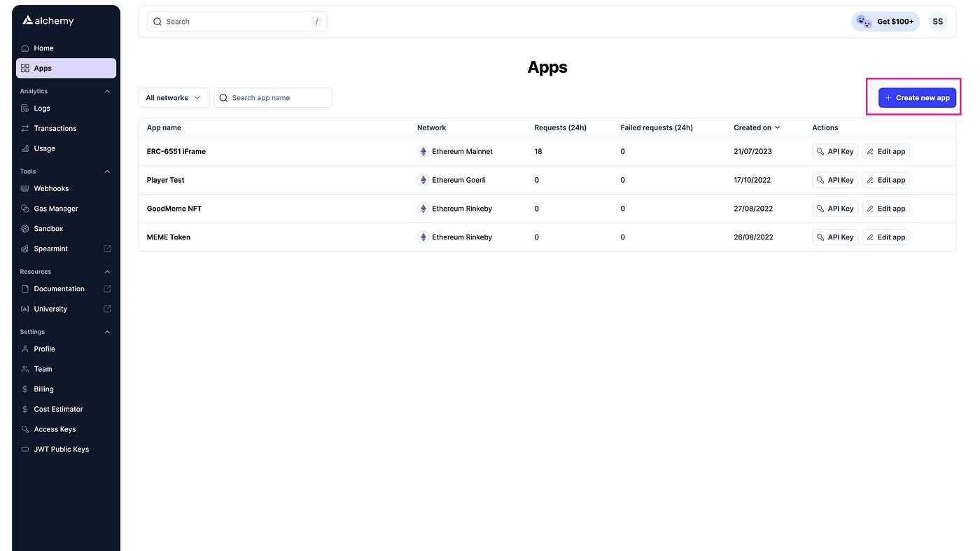Click the Gas Manager icon
Image resolution: width=980 pixels, height=551 pixels.
click(x=25, y=209)
